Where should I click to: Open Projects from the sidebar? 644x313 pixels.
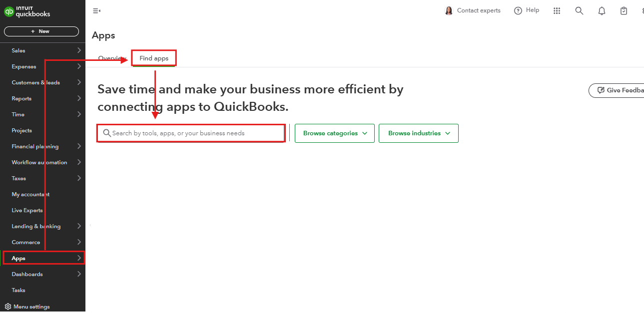coord(21,130)
